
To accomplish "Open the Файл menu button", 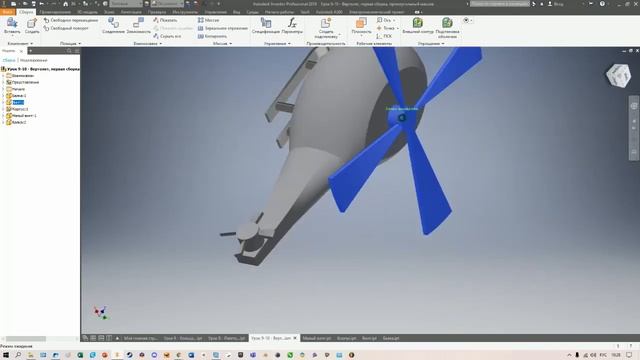I will pos(7,12).
